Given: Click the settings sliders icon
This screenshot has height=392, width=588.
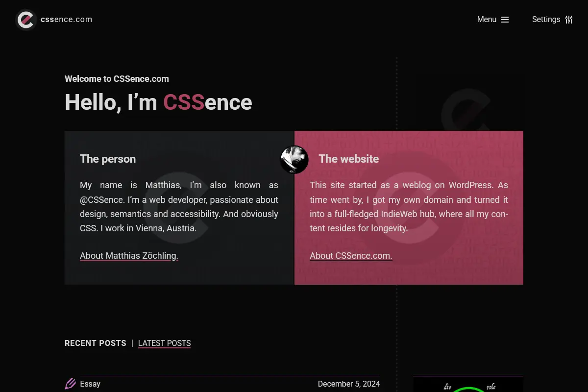Looking at the screenshot, I should coord(569,20).
